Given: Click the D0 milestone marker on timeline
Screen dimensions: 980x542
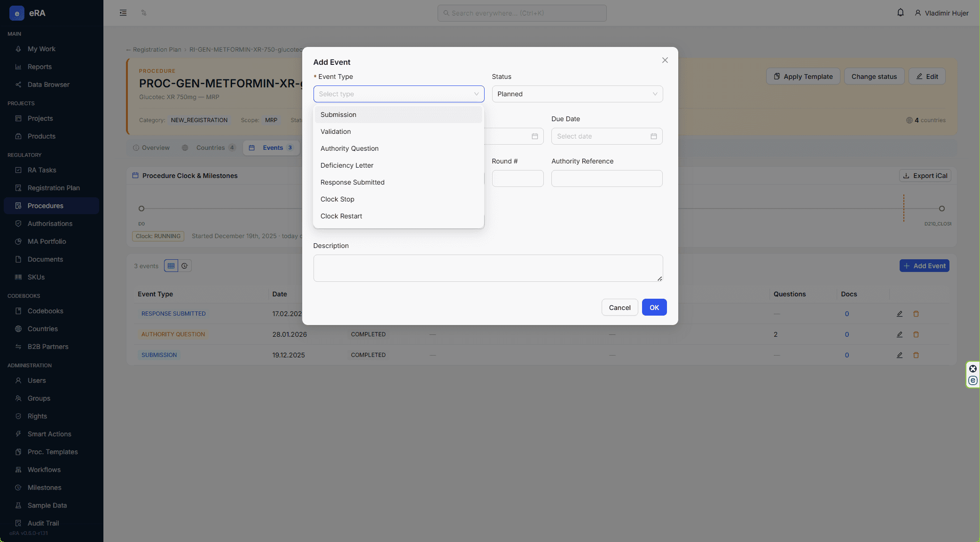Looking at the screenshot, I should [x=141, y=209].
